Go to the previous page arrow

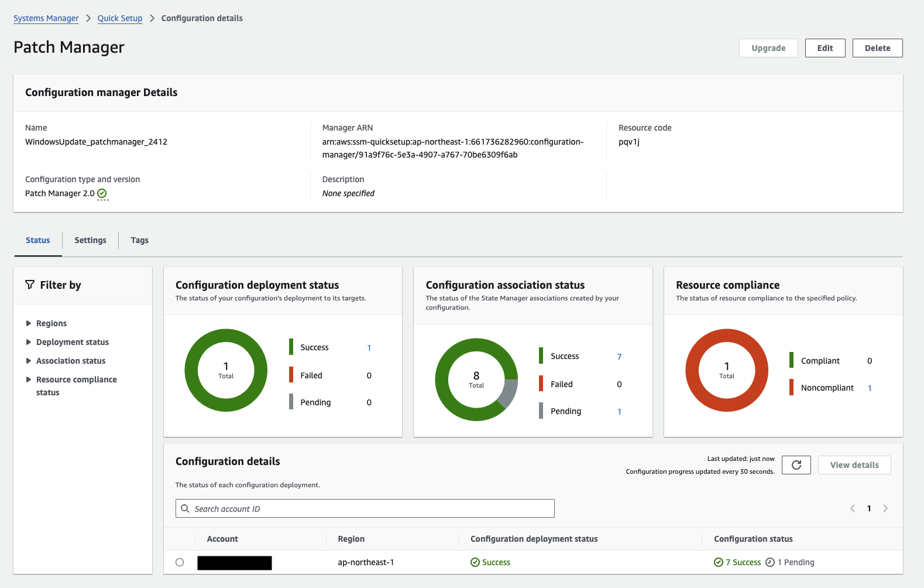point(853,508)
